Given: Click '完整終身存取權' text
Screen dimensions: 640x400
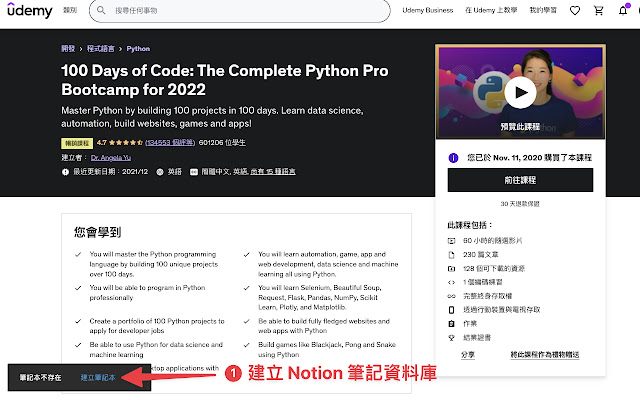Looking at the screenshot, I should (487, 296).
